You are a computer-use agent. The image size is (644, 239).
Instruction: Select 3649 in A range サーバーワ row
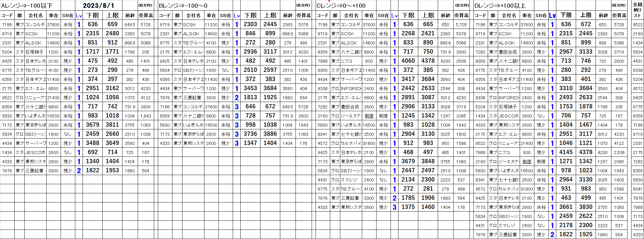click(112, 143)
